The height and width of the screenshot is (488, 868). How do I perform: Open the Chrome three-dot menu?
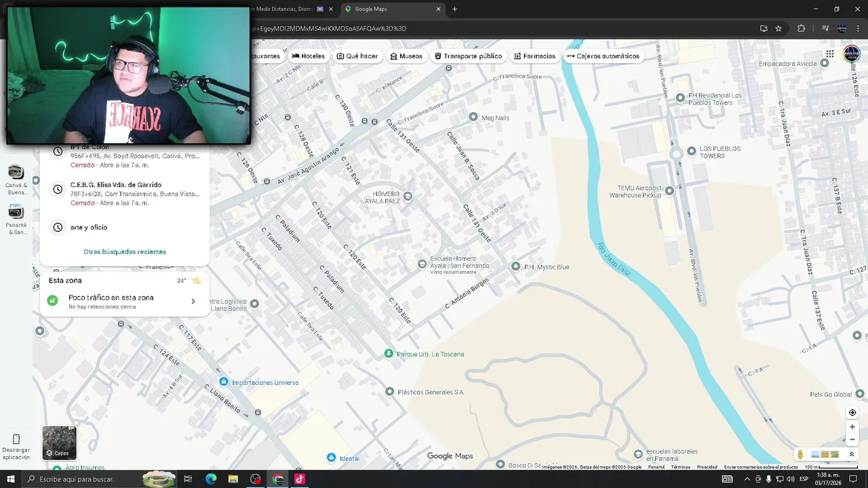[x=858, y=28]
